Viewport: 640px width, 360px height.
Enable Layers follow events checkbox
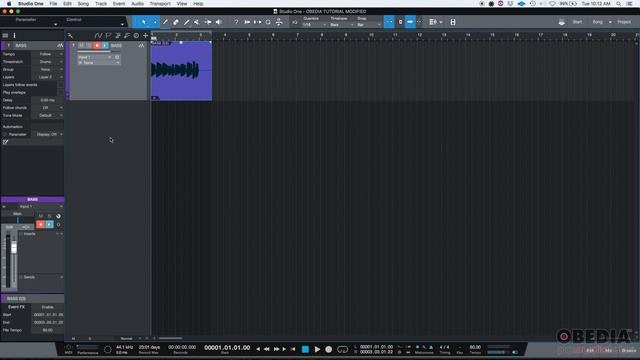point(60,85)
